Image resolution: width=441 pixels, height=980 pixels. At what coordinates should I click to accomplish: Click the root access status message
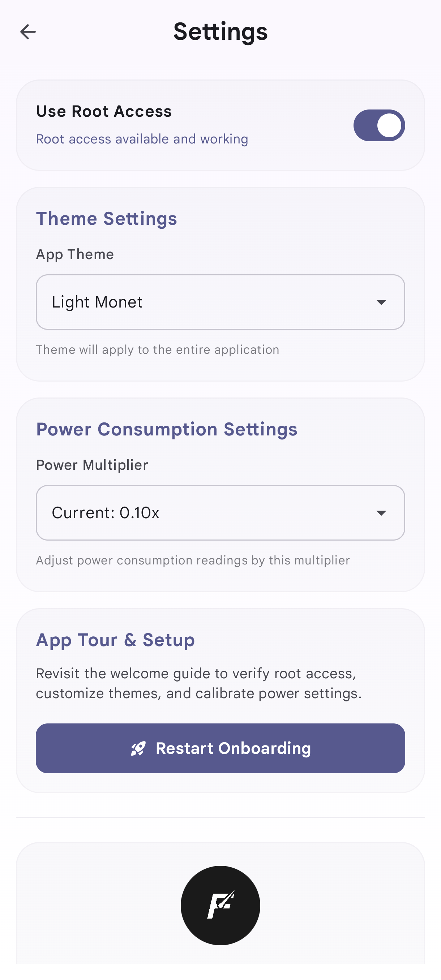click(x=142, y=139)
